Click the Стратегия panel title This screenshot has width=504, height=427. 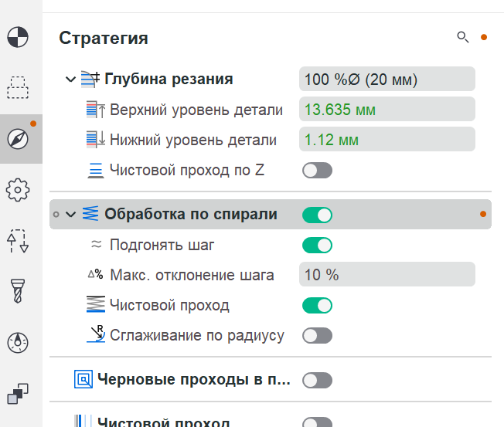(104, 38)
